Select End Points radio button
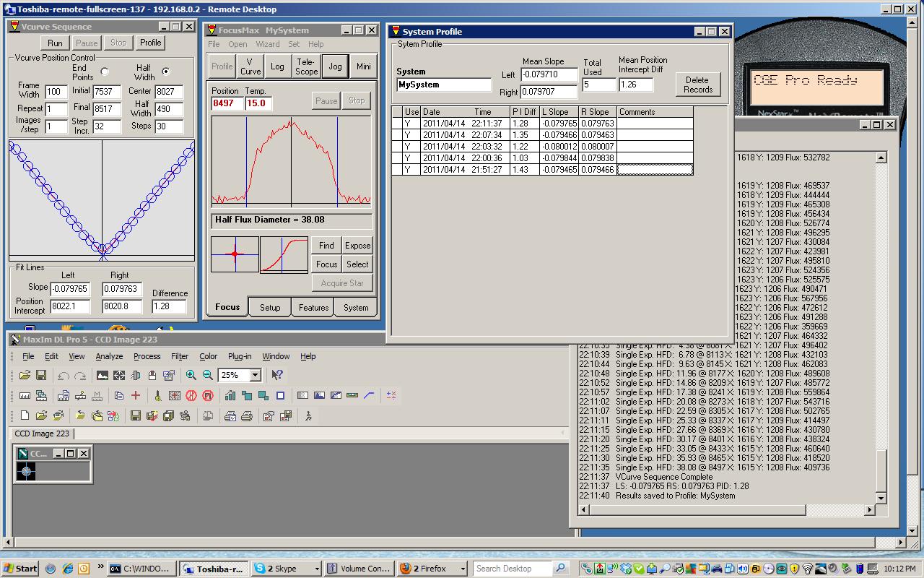Viewport: 924px width, 578px height. coord(105,72)
